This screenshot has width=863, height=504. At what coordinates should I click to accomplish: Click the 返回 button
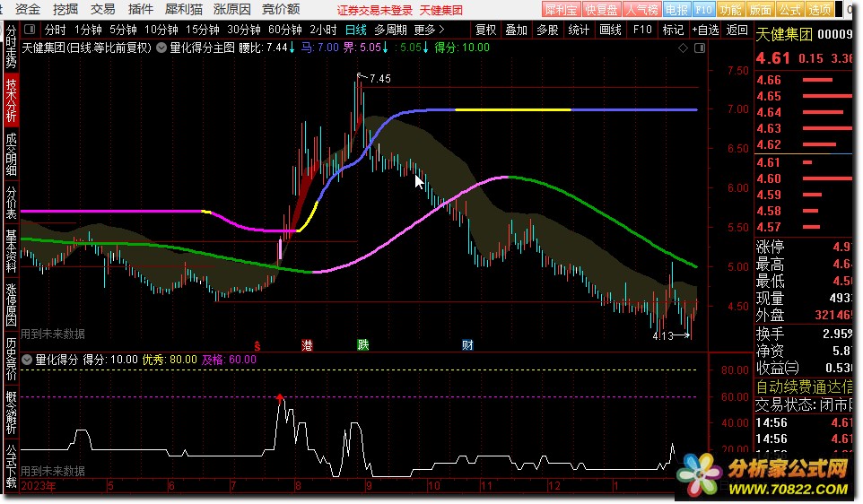(737, 30)
